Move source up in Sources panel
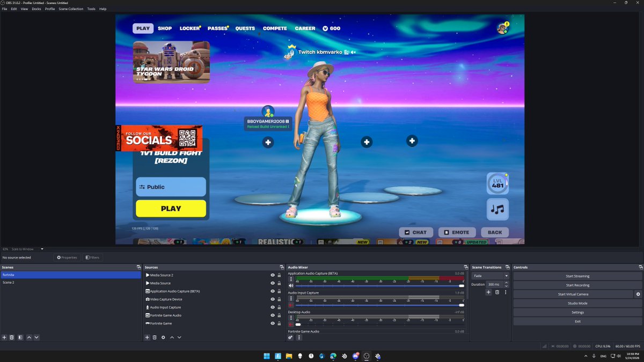This screenshot has height=362, width=644. (172, 337)
